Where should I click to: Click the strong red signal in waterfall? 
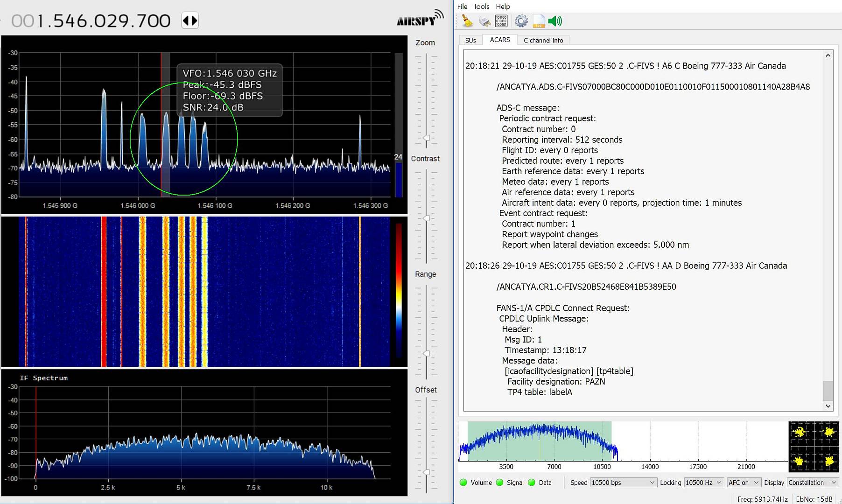tap(104, 292)
